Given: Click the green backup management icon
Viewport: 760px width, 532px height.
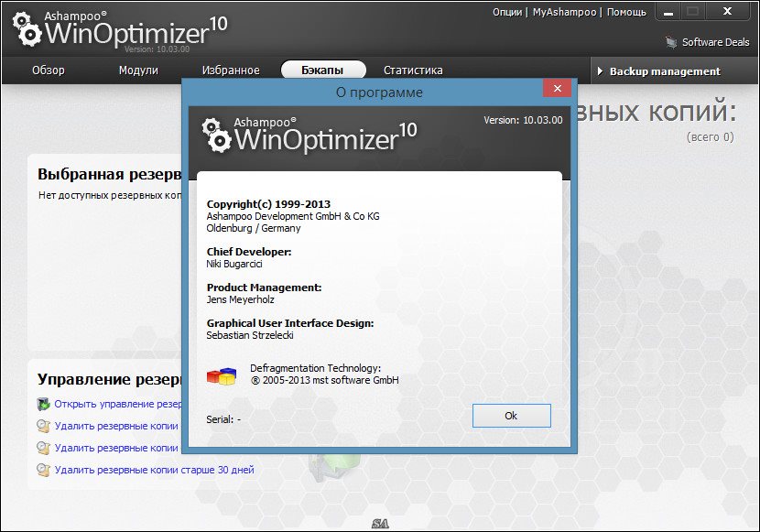Looking at the screenshot, I should click(44, 404).
